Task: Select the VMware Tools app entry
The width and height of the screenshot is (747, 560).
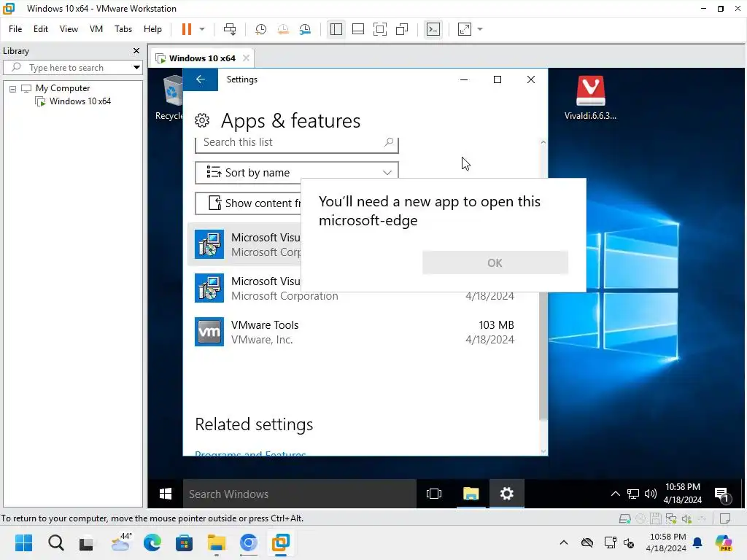Action: [x=355, y=332]
